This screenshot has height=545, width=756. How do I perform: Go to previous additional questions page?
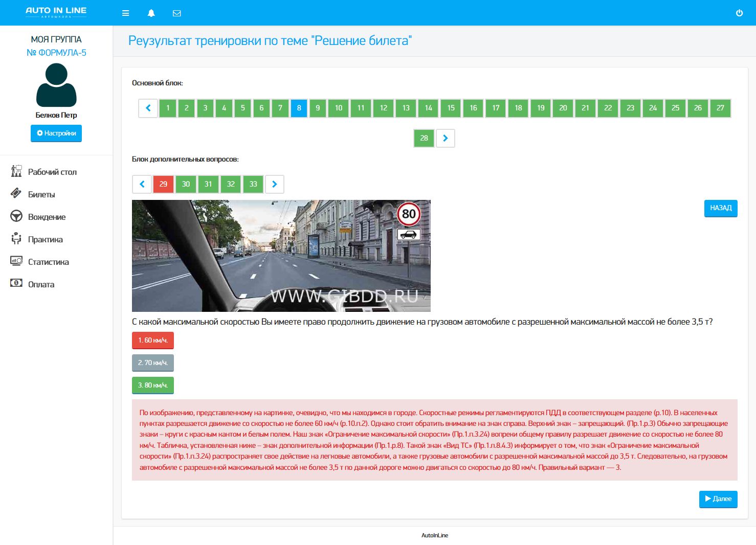pyautogui.click(x=142, y=184)
